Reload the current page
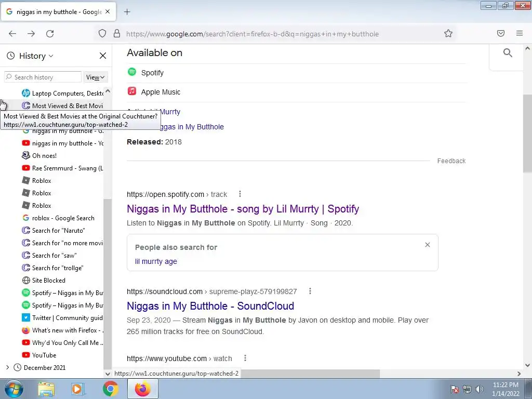The height and width of the screenshot is (399, 532). click(x=50, y=34)
